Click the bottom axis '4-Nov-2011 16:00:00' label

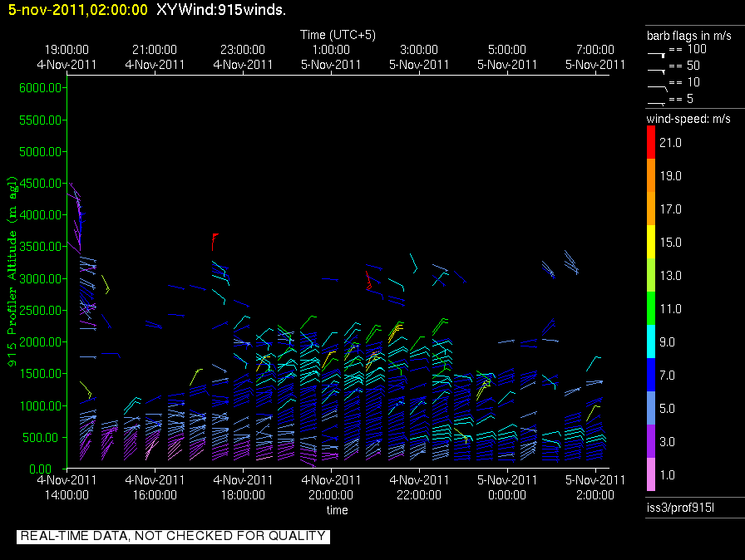tap(155, 488)
